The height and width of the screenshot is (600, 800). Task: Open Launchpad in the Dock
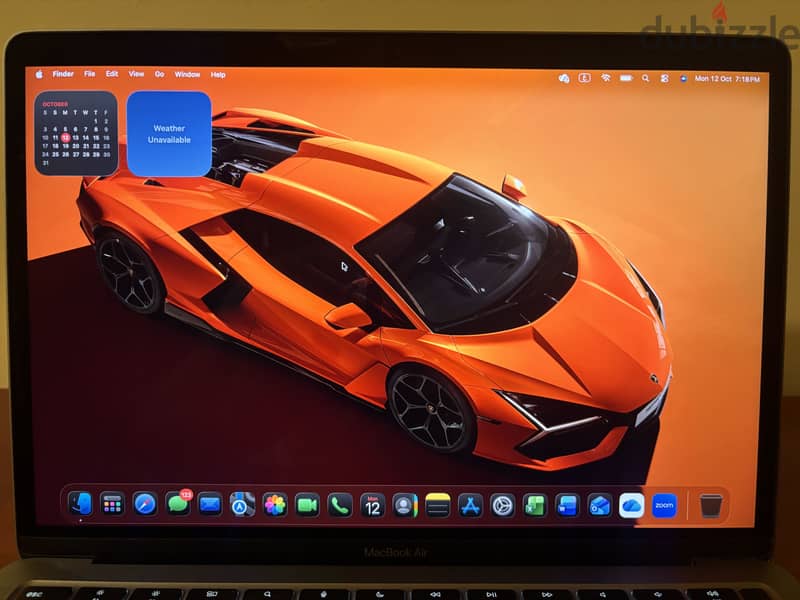click(112, 505)
